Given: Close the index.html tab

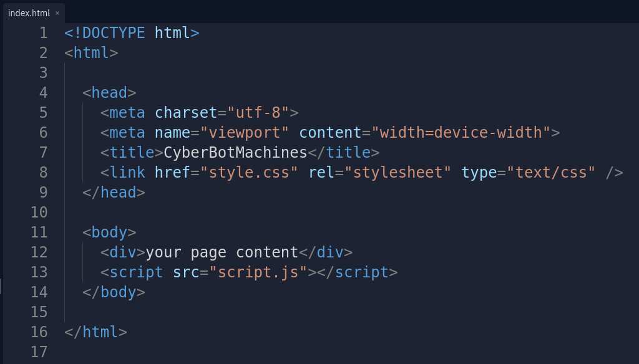Looking at the screenshot, I should (x=56, y=12).
